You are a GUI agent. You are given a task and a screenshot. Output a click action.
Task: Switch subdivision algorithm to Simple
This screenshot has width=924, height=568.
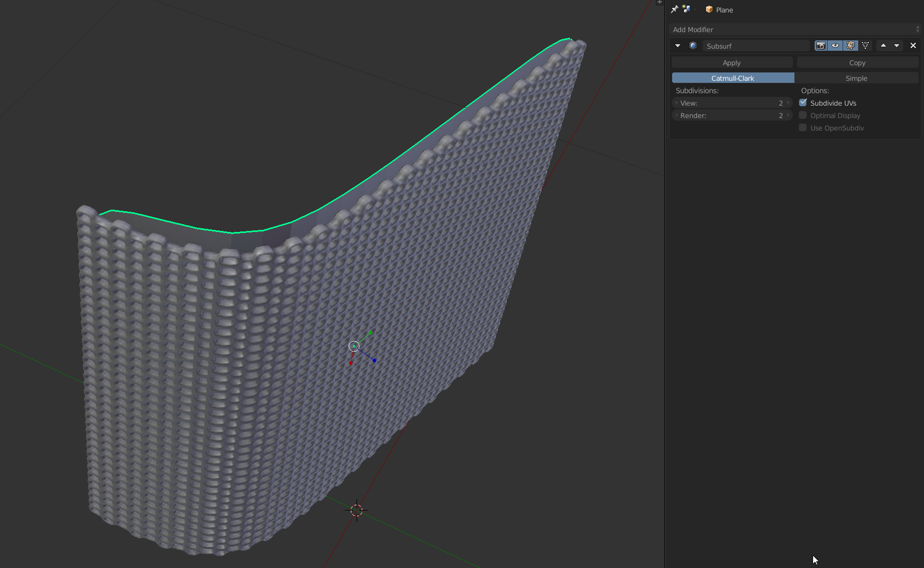[856, 78]
